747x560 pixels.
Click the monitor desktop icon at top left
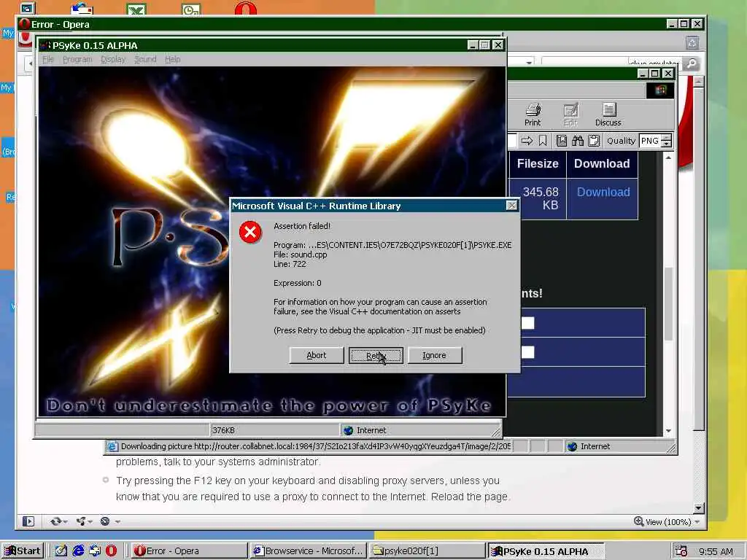click(x=27, y=8)
